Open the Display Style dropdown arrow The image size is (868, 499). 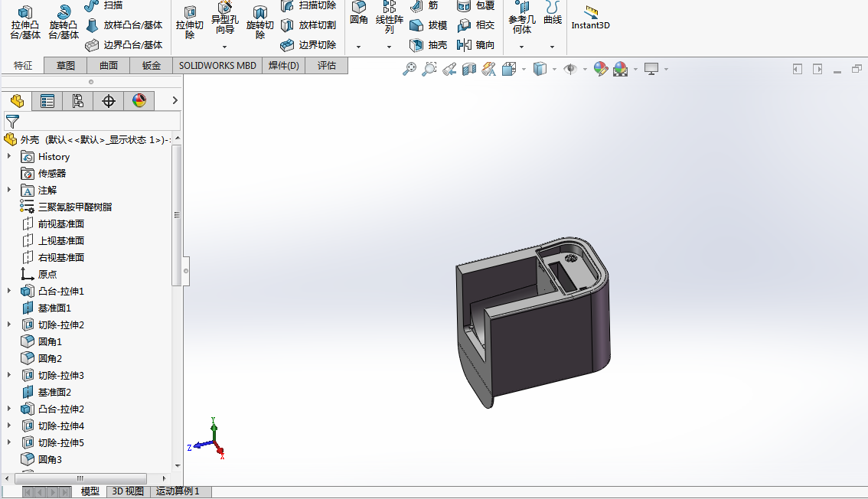555,69
